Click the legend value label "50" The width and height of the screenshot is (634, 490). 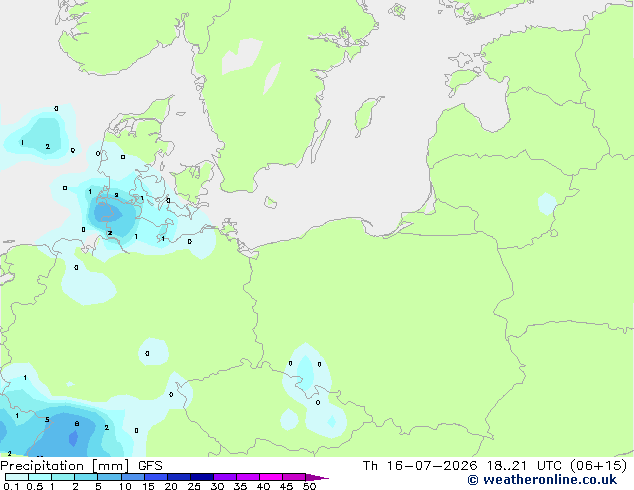[309, 486]
